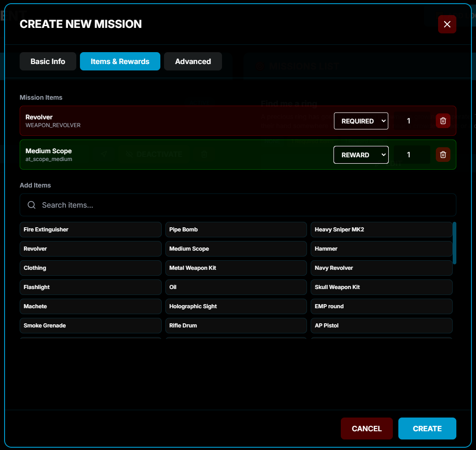Pick Holographic Sight from item list
This screenshot has height=450, width=476.
point(236,306)
